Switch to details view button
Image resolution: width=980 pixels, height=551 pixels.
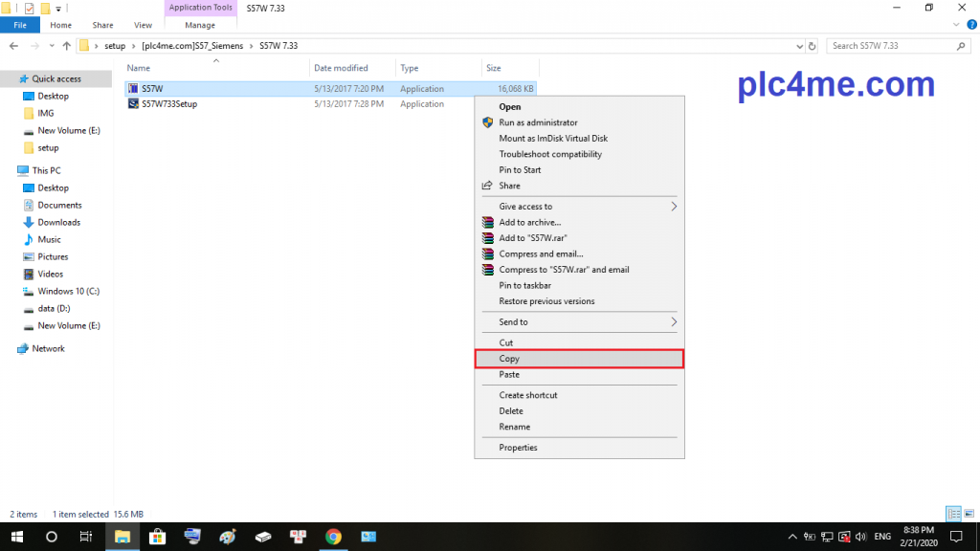(x=953, y=514)
